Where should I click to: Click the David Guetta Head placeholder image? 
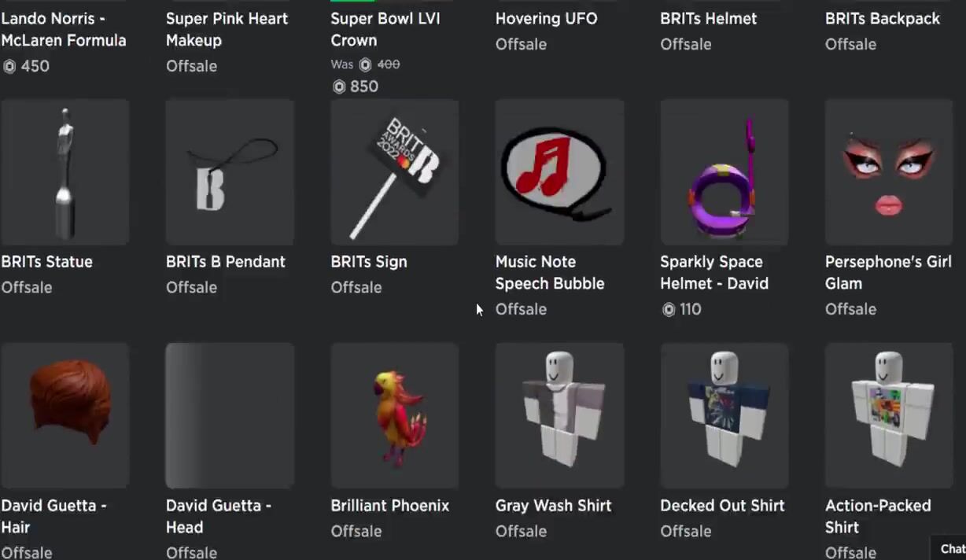[230, 415]
